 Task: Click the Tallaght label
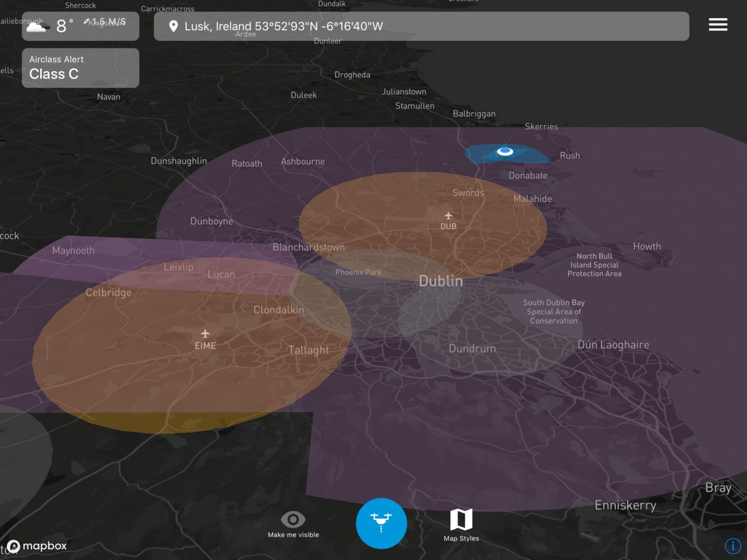(309, 350)
